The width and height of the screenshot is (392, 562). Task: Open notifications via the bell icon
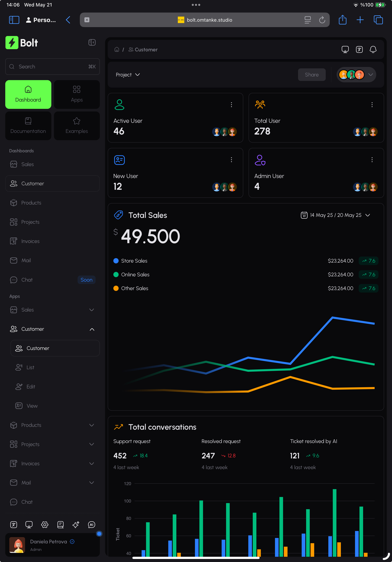pyautogui.click(x=373, y=49)
